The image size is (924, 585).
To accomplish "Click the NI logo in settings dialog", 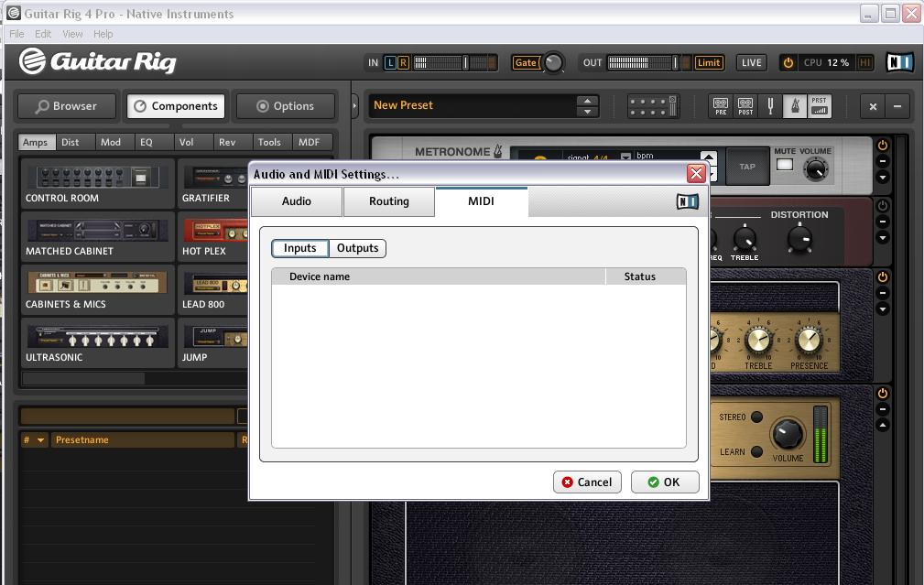I will click(x=687, y=202).
